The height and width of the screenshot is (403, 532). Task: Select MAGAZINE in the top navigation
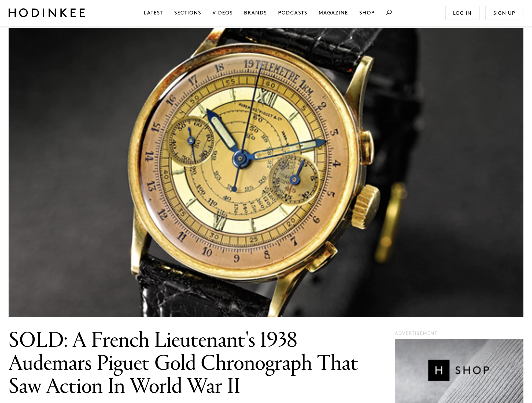click(x=333, y=13)
